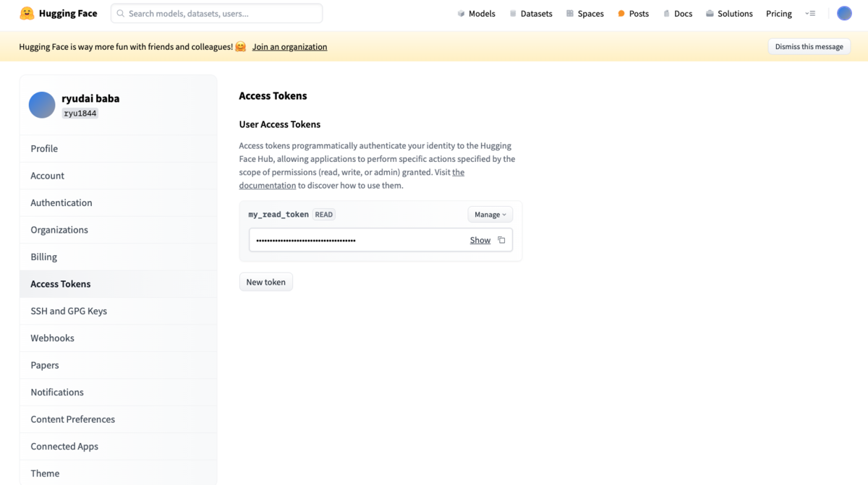The image size is (868, 485).
Task: Expand the Manage dropdown for my_read_token
Action: click(x=490, y=215)
